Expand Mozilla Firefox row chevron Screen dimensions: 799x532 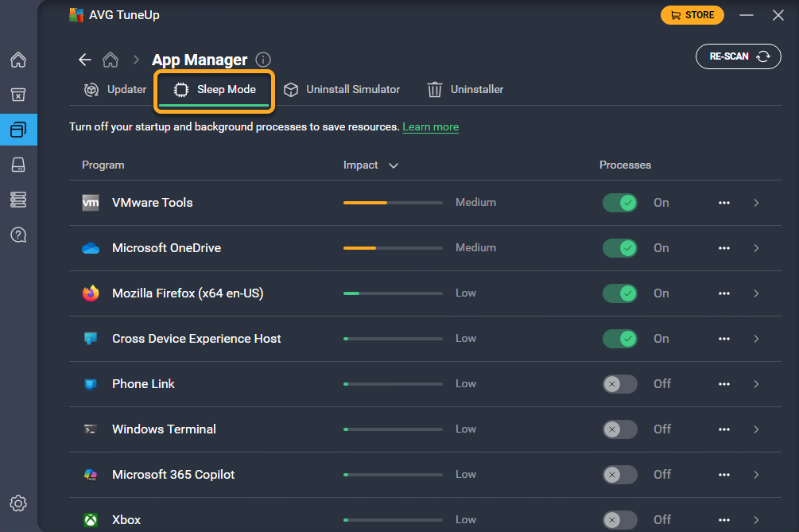coord(756,293)
